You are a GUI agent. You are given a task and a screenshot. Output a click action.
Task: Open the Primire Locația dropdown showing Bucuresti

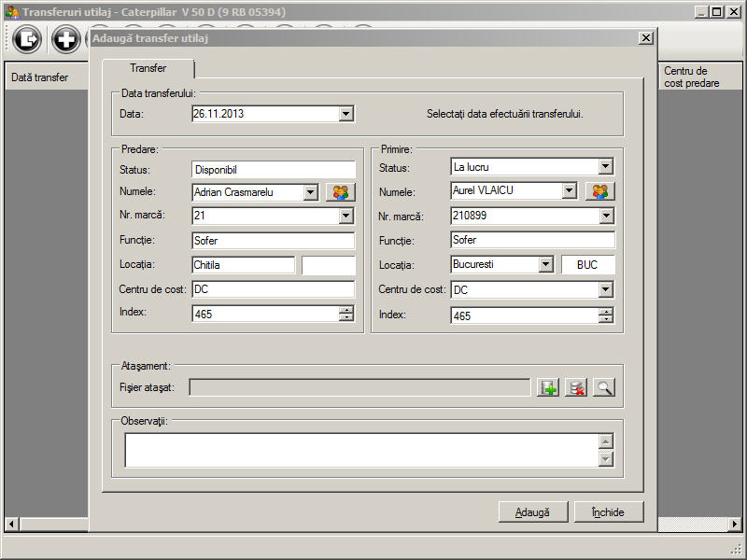tap(546, 264)
